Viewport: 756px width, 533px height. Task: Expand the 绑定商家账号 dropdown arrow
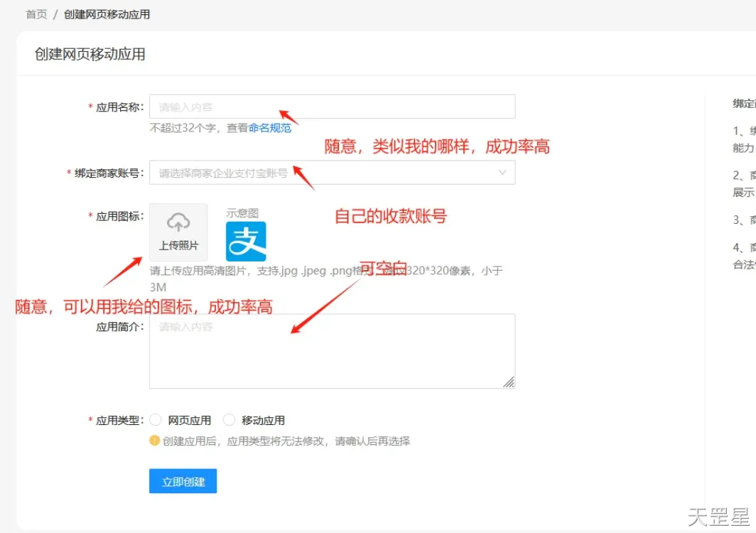click(502, 173)
